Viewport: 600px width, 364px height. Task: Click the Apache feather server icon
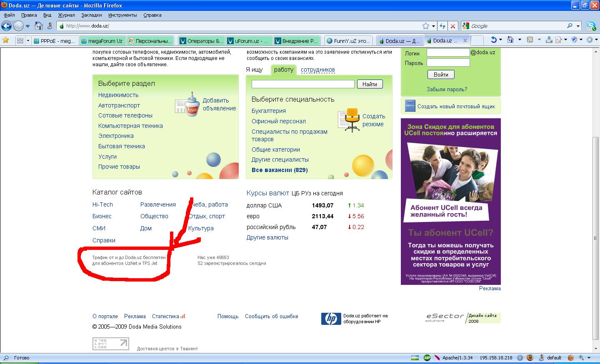[437, 358]
